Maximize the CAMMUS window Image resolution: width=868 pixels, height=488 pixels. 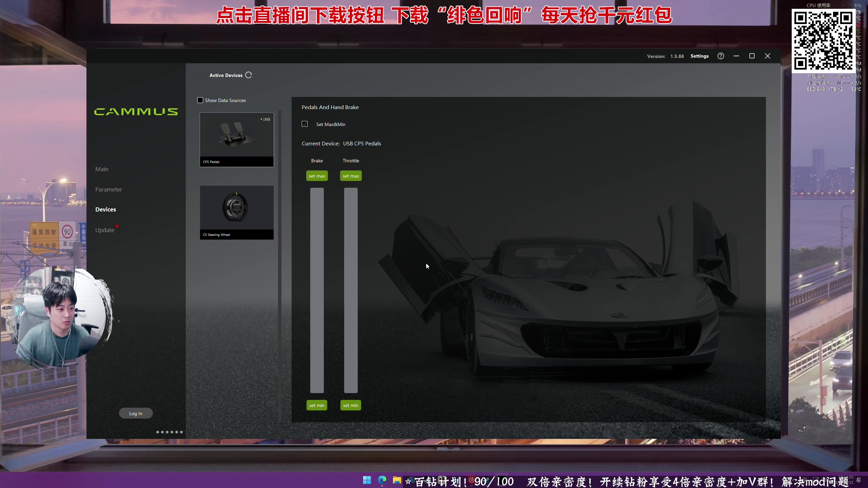tap(752, 56)
